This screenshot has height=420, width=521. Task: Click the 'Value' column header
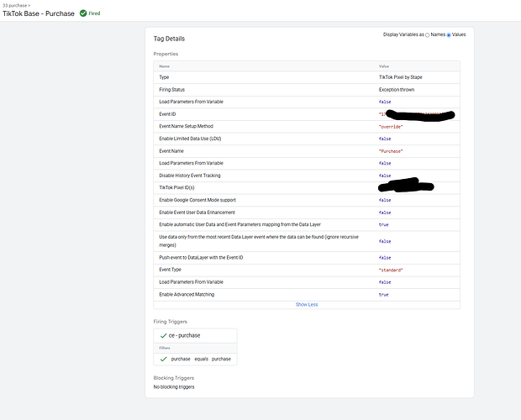click(x=384, y=66)
